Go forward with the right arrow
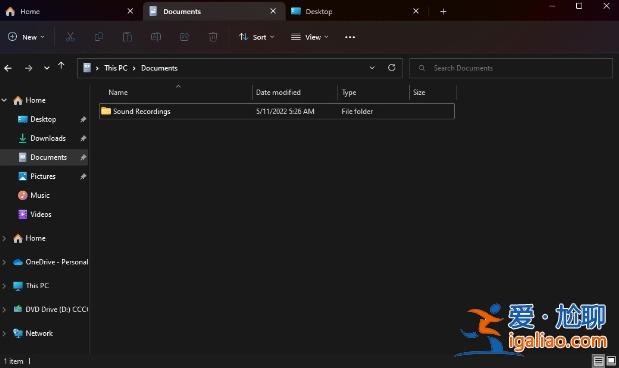Image resolution: width=619 pixels, height=368 pixels. (x=28, y=68)
